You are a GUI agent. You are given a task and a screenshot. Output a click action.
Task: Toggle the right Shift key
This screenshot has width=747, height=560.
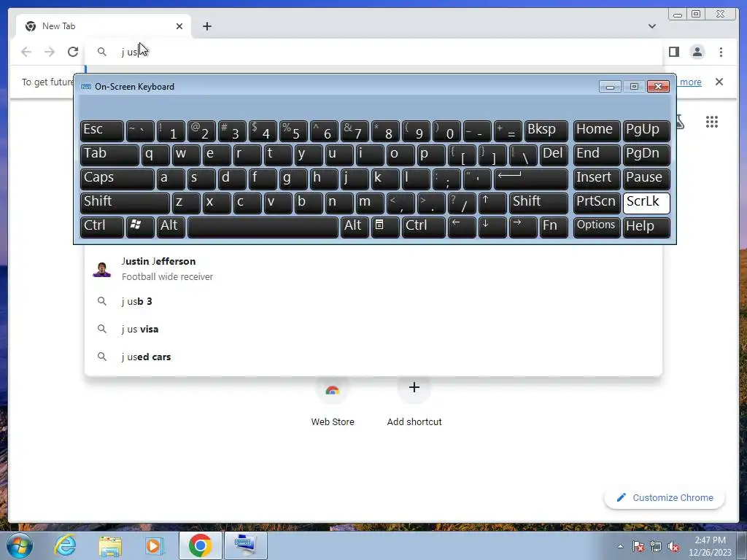(538, 203)
